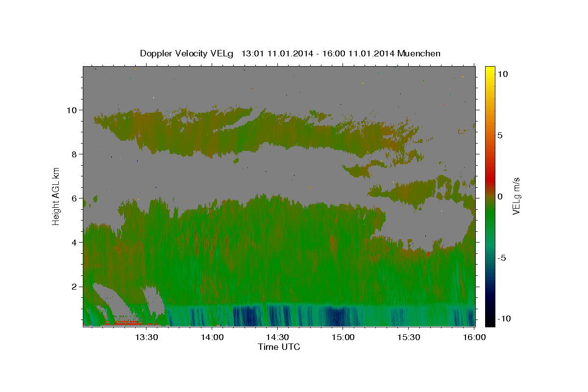Click the colorbar tick label -5
This screenshot has height=392, width=588.
tap(503, 258)
